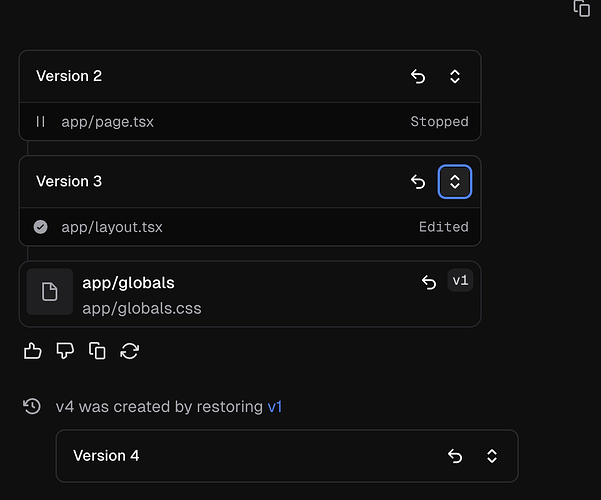Open the stopped app/page.tsx file row
The width and height of the screenshot is (601, 500).
tap(250, 122)
